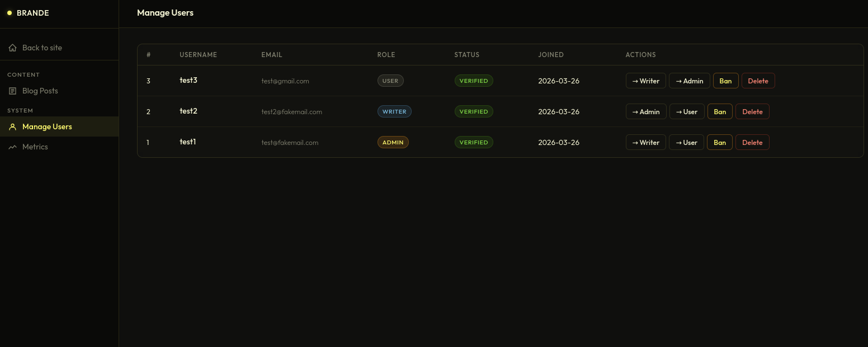Click the yellow dot BRANDE logo
This screenshot has height=347, width=868.
10,13
